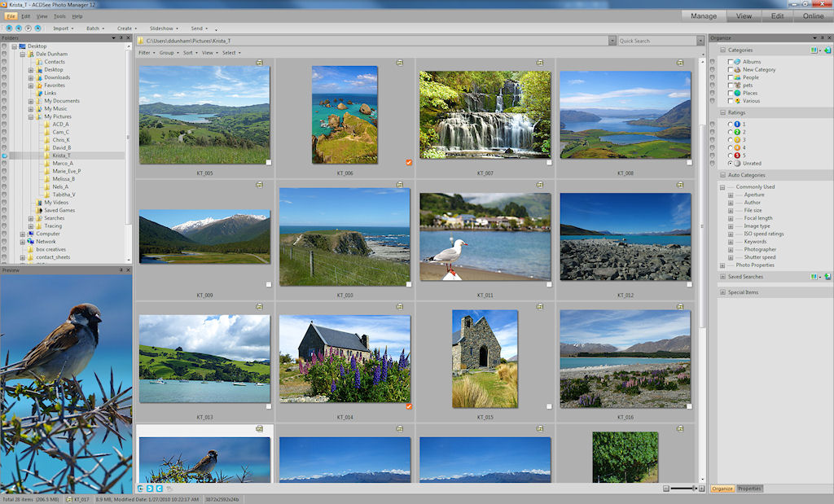Adjust the thumbnail size slider
The height and width of the screenshot is (504, 834).
(695, 488)
